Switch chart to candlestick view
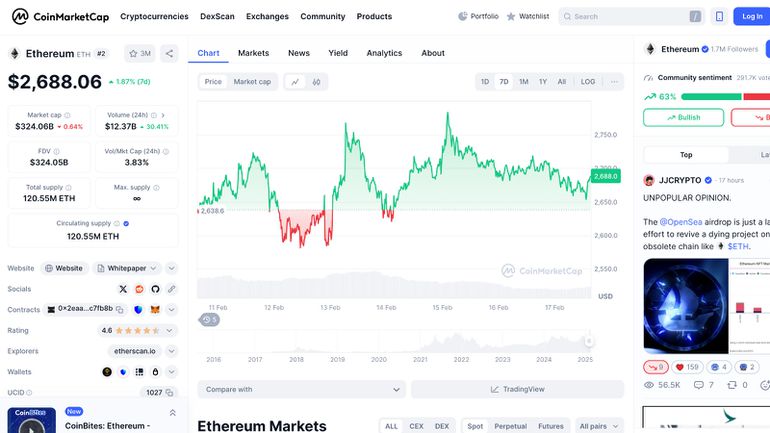 (x=316, y=82)
